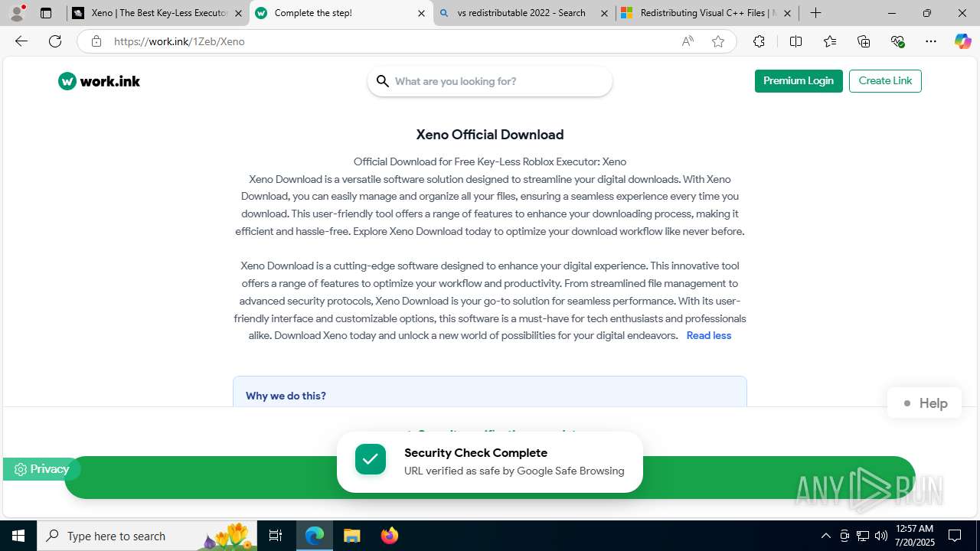Collapse description with Read less

point(709,335)
